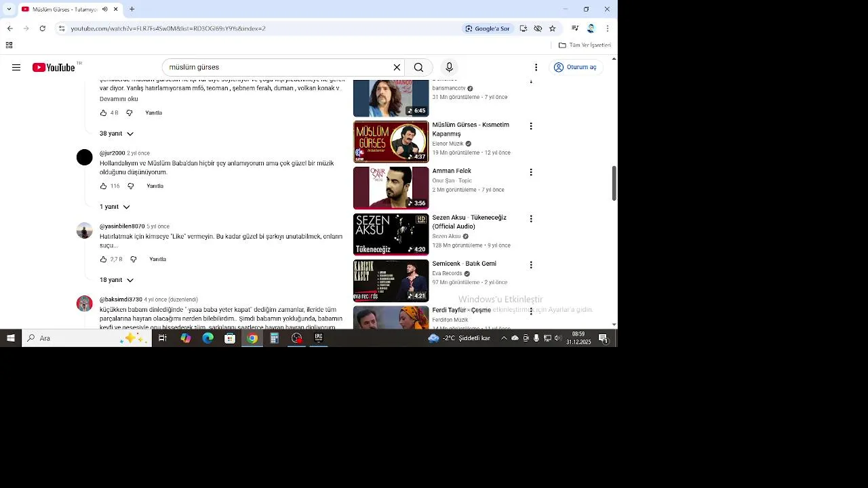Screen dimensions: 868x488
Task: Play the Sezen Aksu Tükeneceğiz thumbnail
Action: point(391,235)
